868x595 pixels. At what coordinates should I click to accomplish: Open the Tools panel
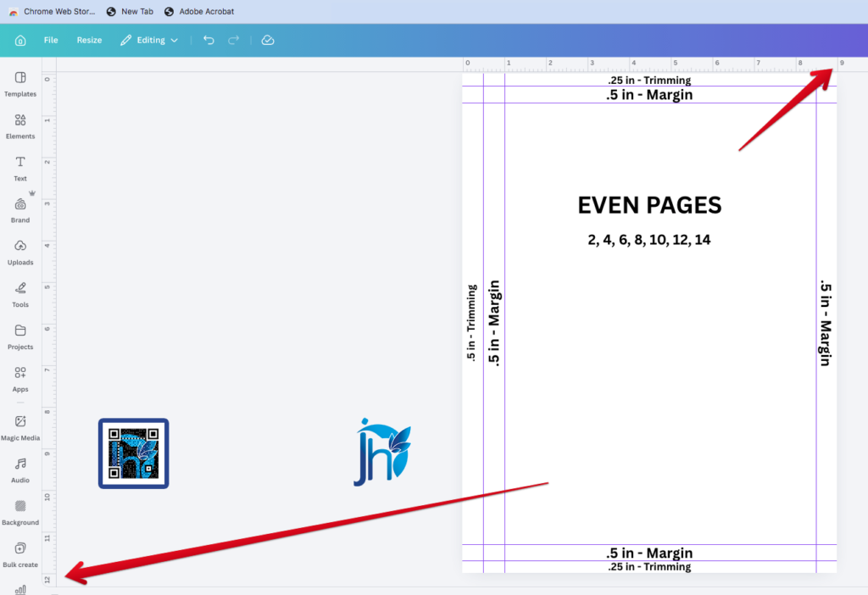click(20, 294)
